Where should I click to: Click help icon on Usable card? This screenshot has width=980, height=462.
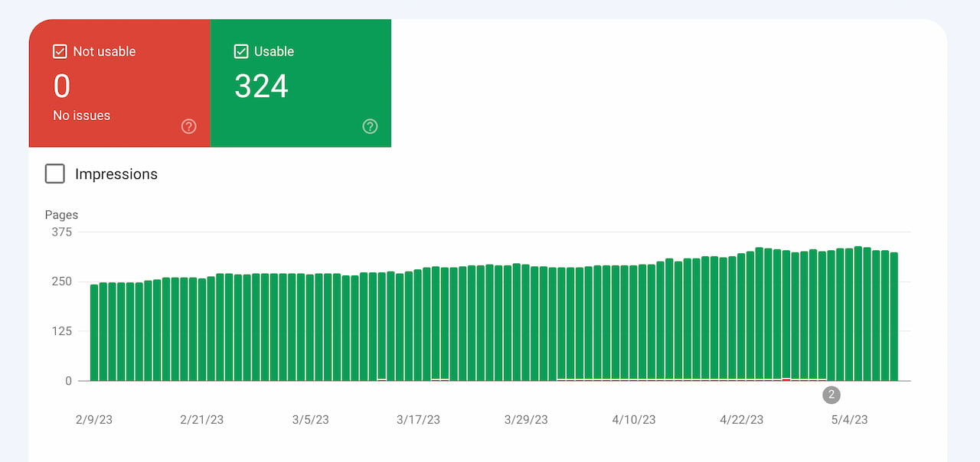[x=370, y=126]
